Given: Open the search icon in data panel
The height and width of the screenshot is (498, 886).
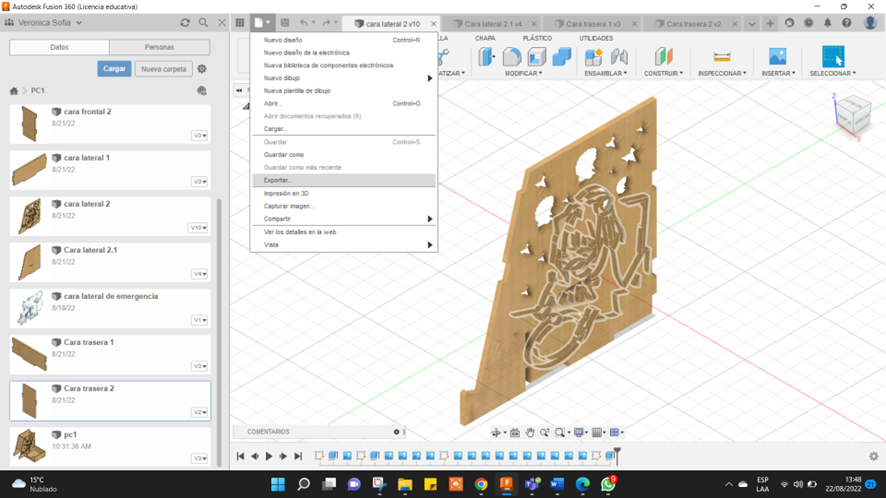Looking at the screenshot, I should (203, 23).
